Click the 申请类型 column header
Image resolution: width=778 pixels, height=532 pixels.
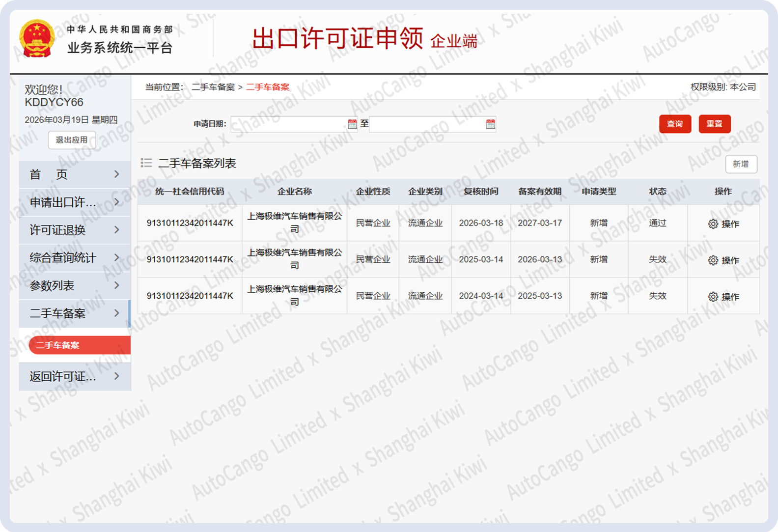pos(599,192)
